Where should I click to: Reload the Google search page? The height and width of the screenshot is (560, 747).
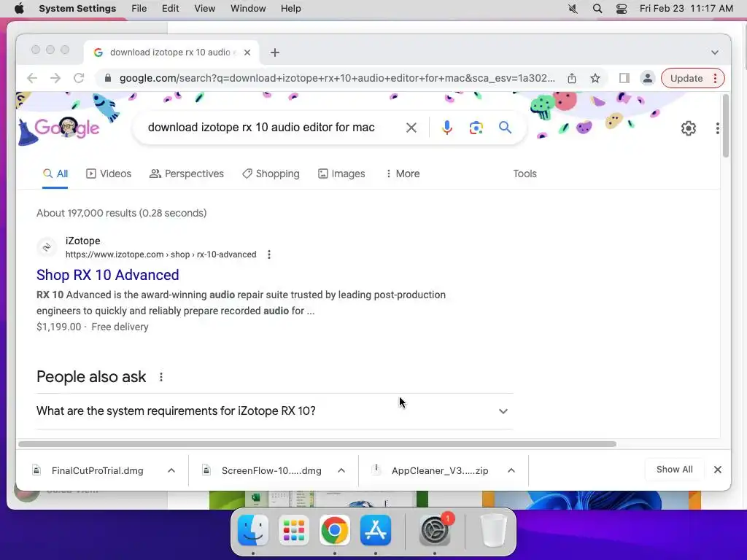[x=79, y=78]
